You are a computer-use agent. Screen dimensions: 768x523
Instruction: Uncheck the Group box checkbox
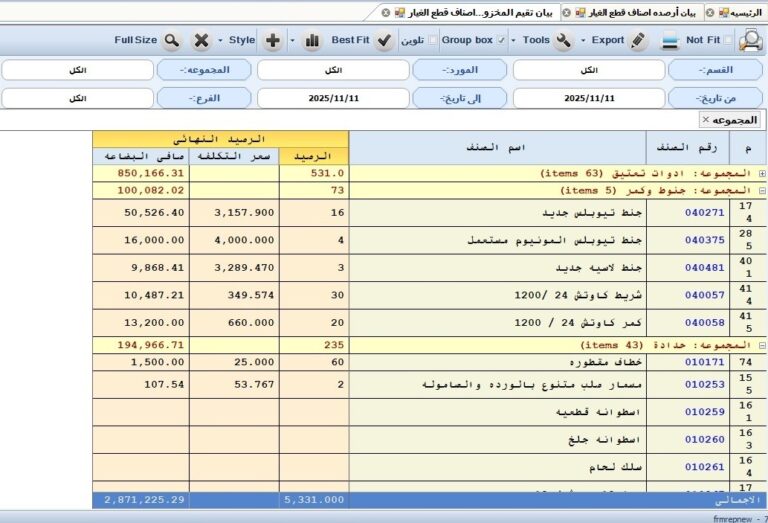tap(501, 40)
